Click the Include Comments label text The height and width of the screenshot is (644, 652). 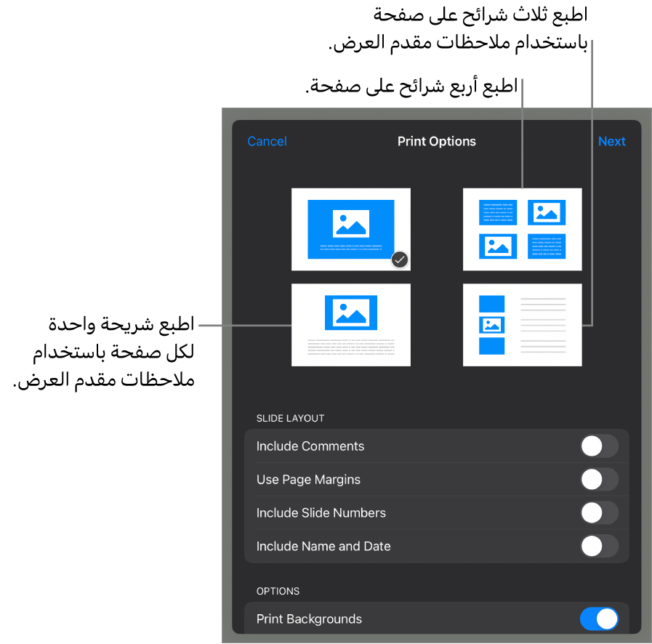point(310,446)
